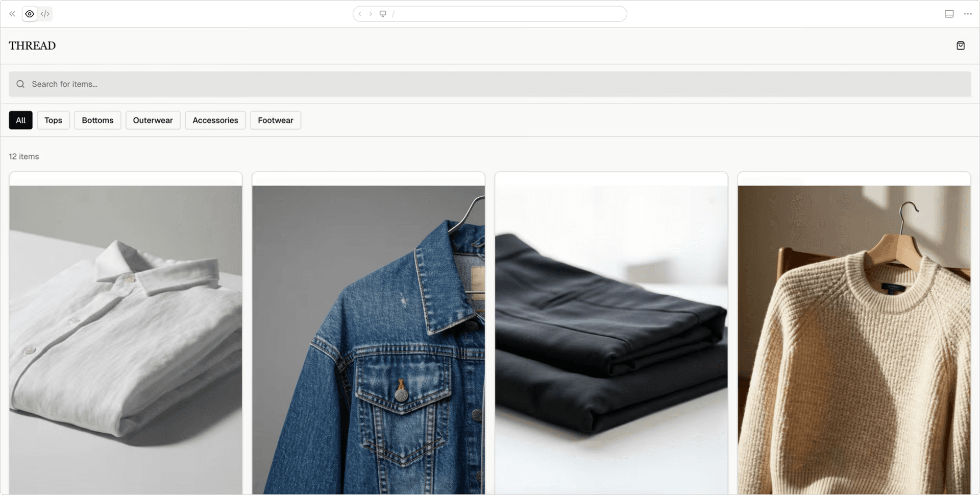Filter items by Bottoms
This screenshot has height=495, width=980.
pyautogui.click(x=97, y=120)
